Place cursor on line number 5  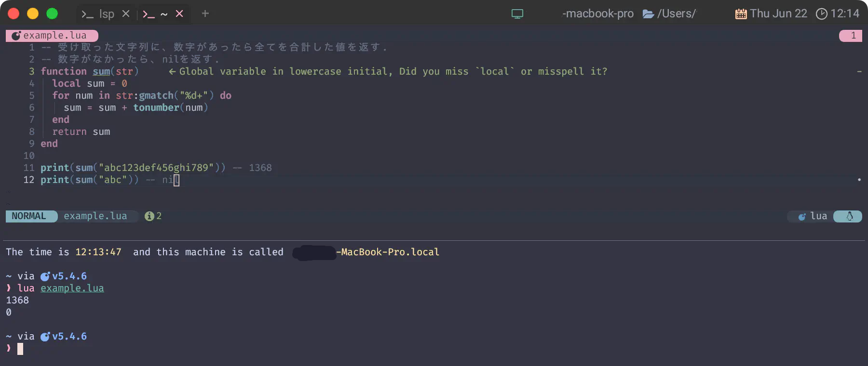[x=32, y=95]
